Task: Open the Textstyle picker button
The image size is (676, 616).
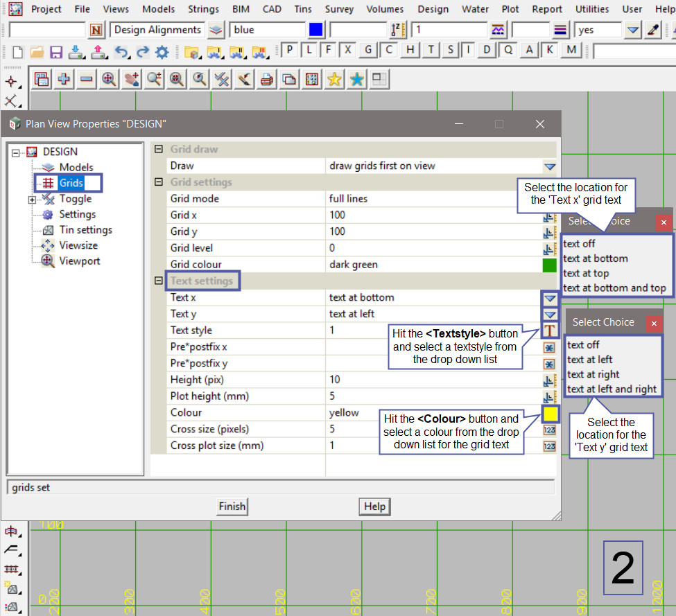Action: tap(550, 331)
